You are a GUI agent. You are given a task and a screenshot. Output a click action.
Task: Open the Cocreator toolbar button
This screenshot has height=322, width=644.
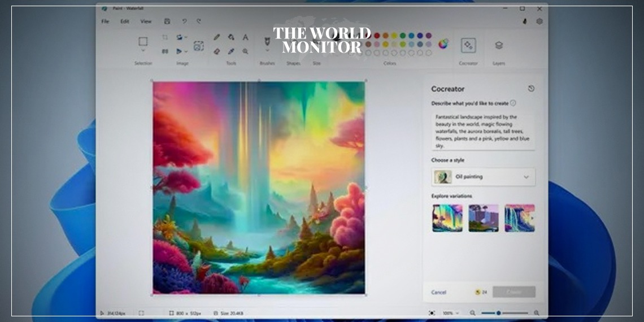[468, 45]
